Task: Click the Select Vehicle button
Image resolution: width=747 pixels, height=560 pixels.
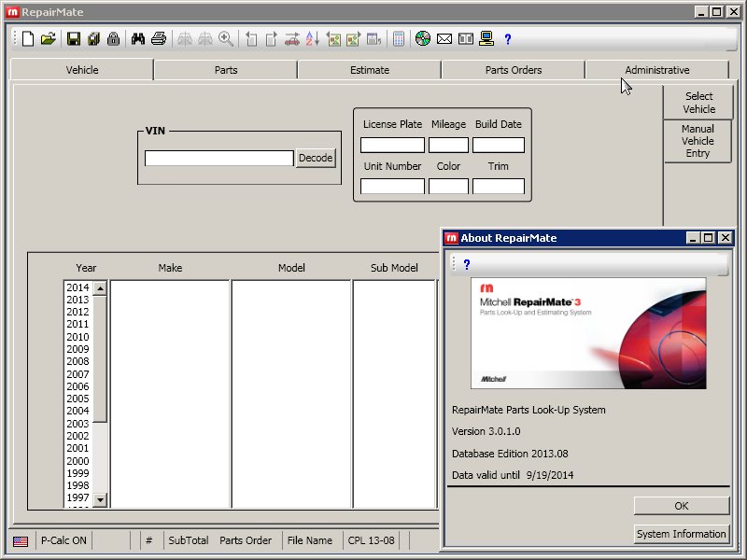Action: coord(698,103)
